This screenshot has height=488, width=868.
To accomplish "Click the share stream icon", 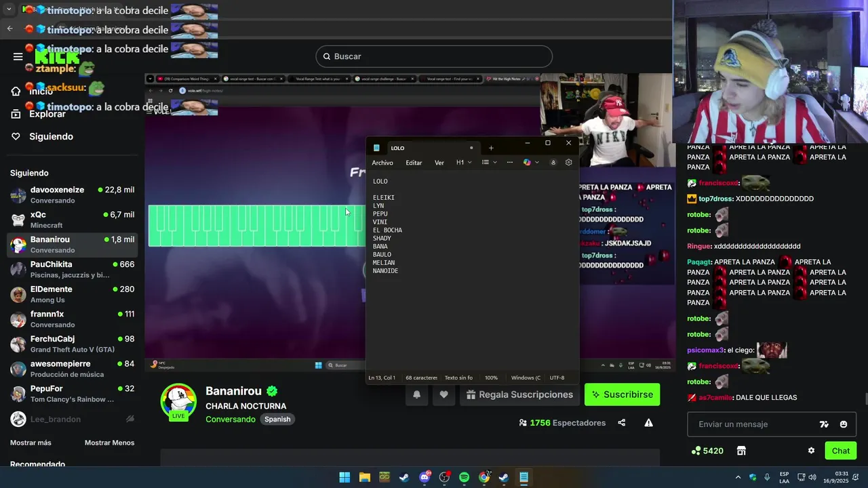I will coord(621,423).
